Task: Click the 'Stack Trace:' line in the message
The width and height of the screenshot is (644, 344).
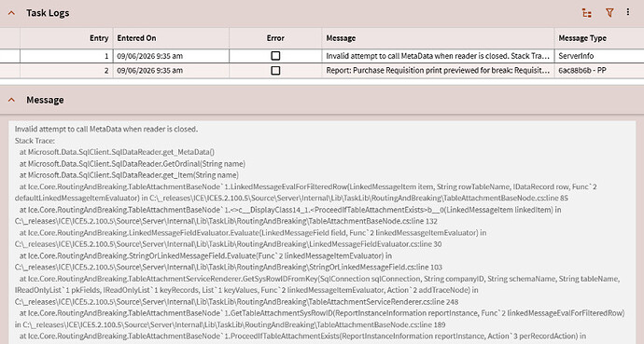Action: pos(35,141)
